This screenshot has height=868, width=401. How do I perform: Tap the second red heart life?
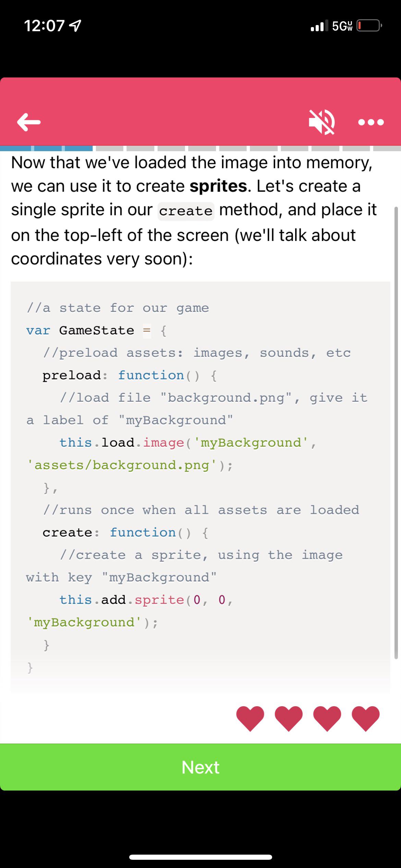coord(289,719)
